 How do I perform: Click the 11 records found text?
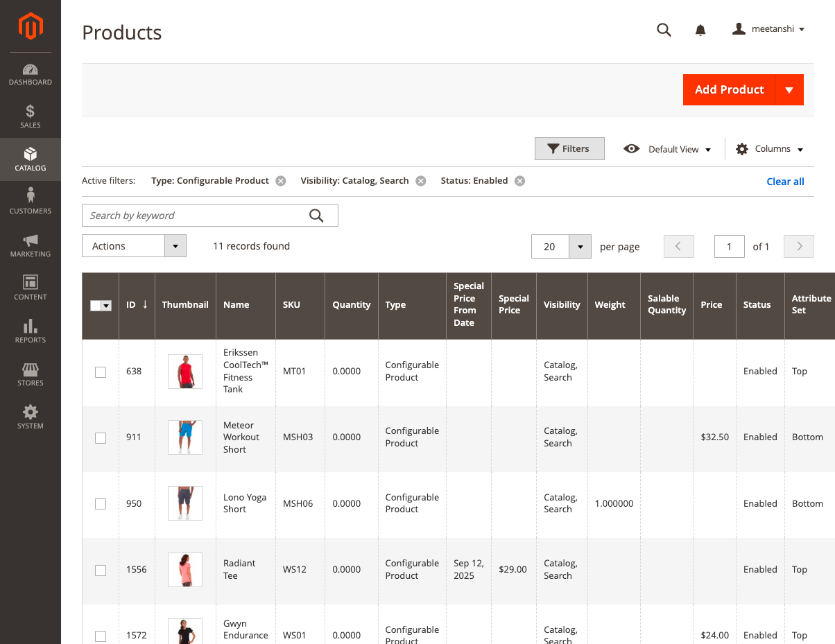251,246
